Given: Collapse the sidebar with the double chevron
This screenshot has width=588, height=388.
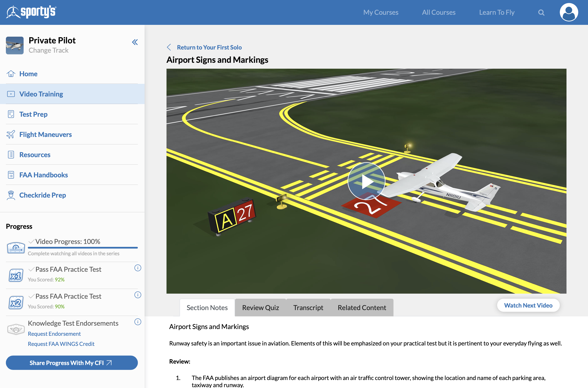Looking at the screenshot, I should pos(135,42).
